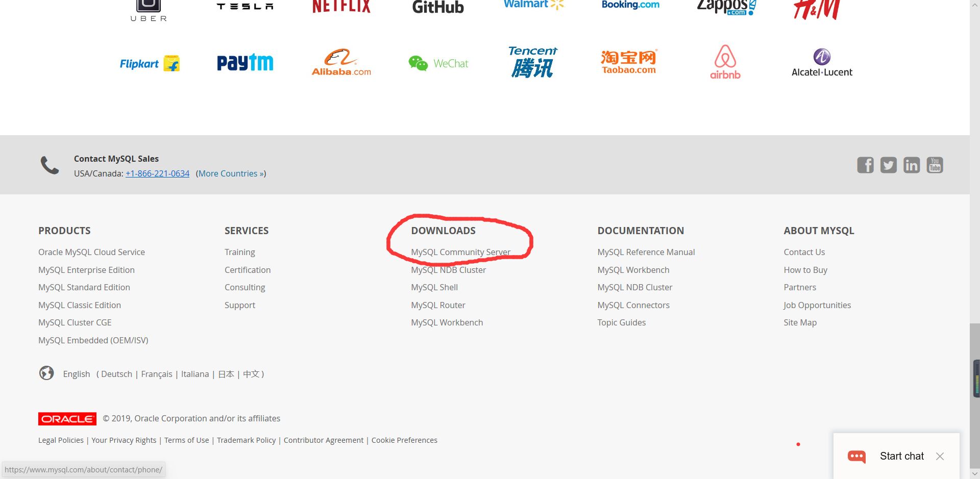This screenshot has width=980, height=479.
Task: Open MySQL Community Server download link
Action: pyautogui.click(x=460, y=252)
